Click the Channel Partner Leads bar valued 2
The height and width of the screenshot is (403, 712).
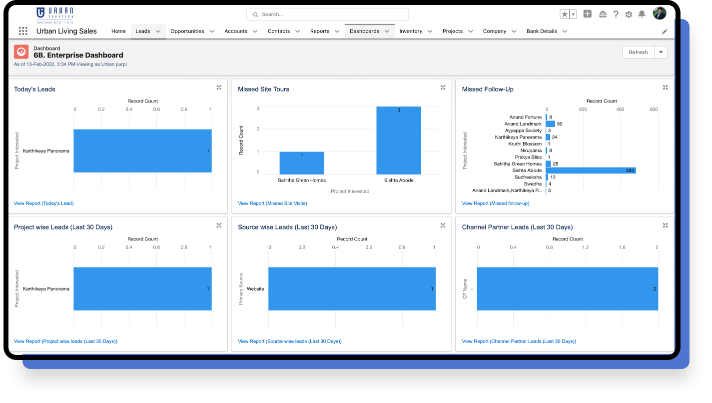[x=567, y=289]
